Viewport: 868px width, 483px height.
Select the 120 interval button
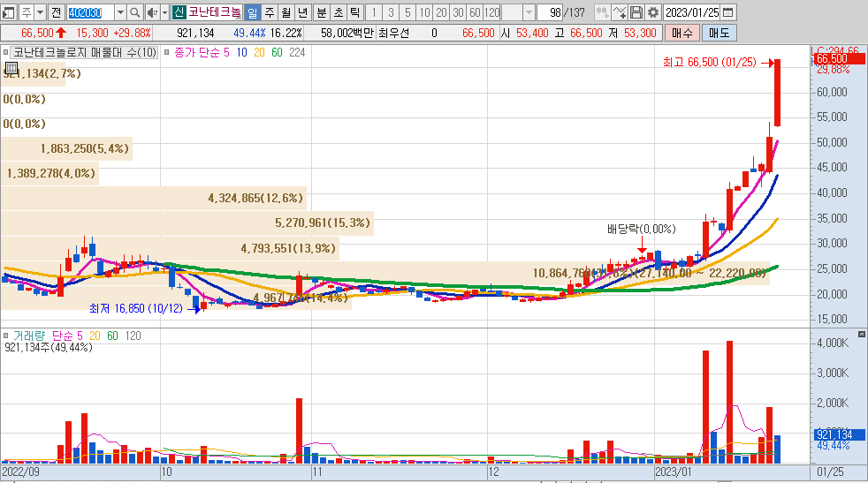(x=491, y=12)
